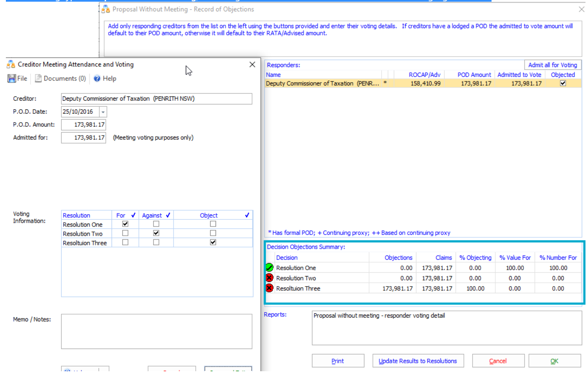Viewport: 588px width, 375px height.
Task: Click the Against column check-all tick
Action: click(x=168, y=215)
